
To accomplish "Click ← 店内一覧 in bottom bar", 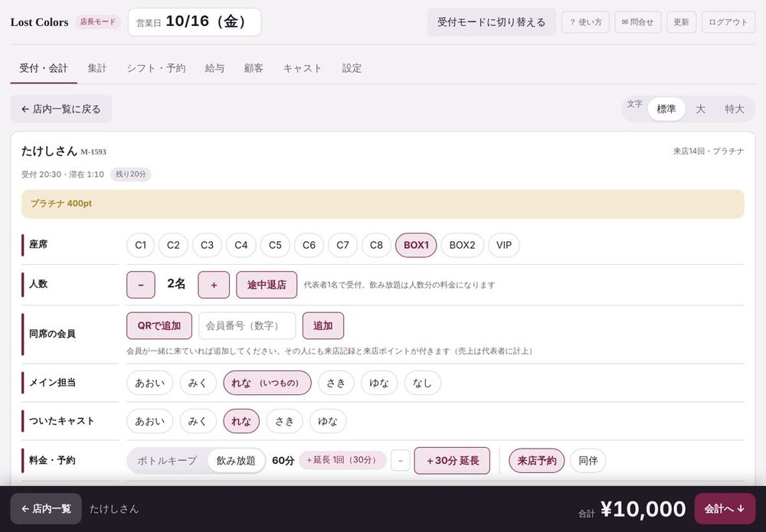I will pyautogui.click(x=46, y=508).
